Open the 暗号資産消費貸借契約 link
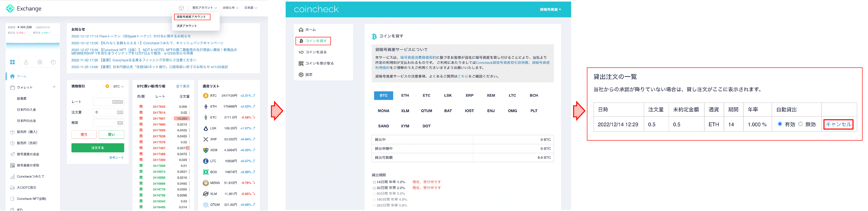Image resolution: width=868 pixels, height=211 pixels. (x=418, y=58)
